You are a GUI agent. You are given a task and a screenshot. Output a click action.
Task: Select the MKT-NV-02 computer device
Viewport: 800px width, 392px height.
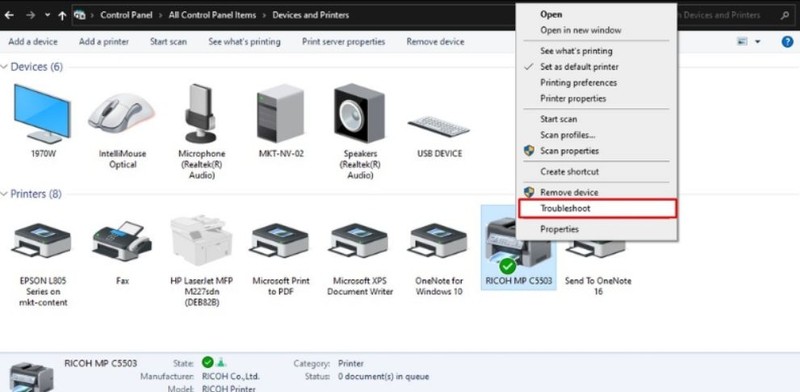[281, 114]
